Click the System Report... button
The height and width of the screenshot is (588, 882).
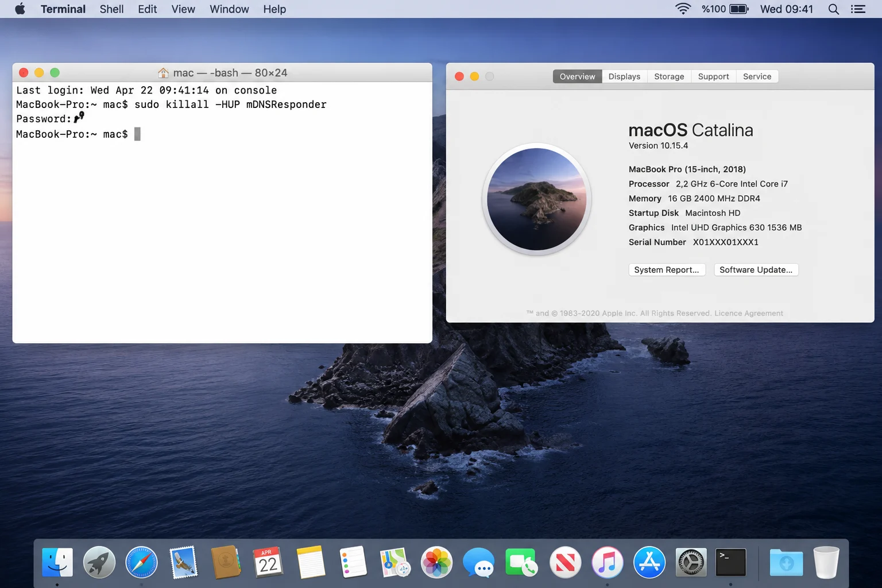click(667, 270)
